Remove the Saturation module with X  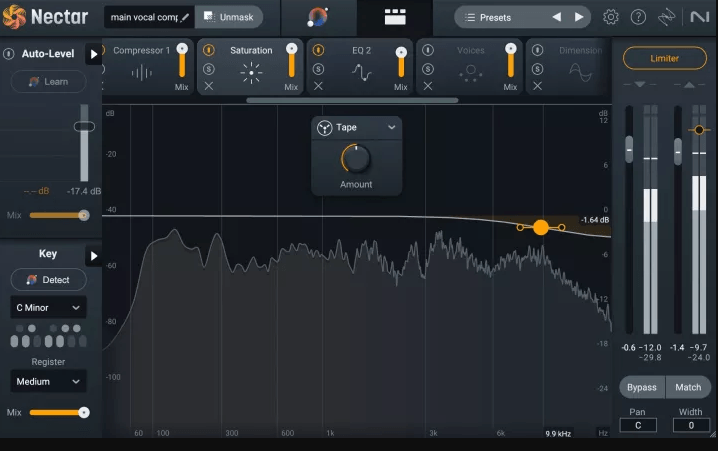(x=208, y=86)
